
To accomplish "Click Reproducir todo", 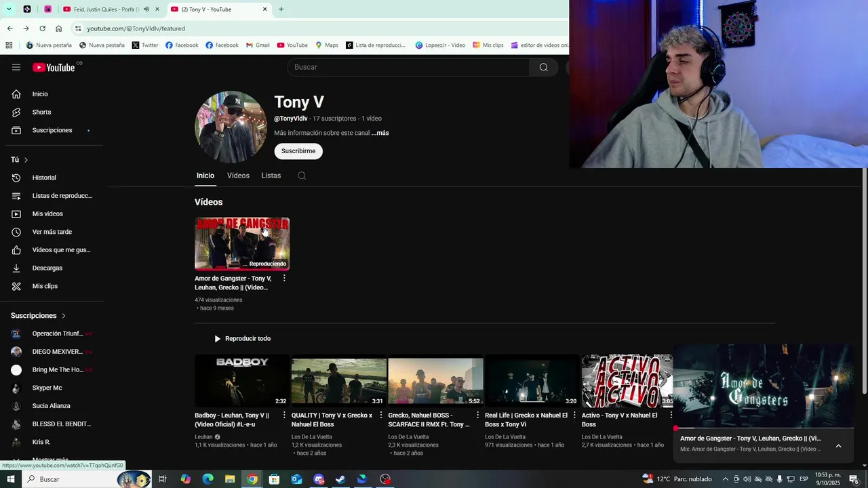I will pos(242,338).
